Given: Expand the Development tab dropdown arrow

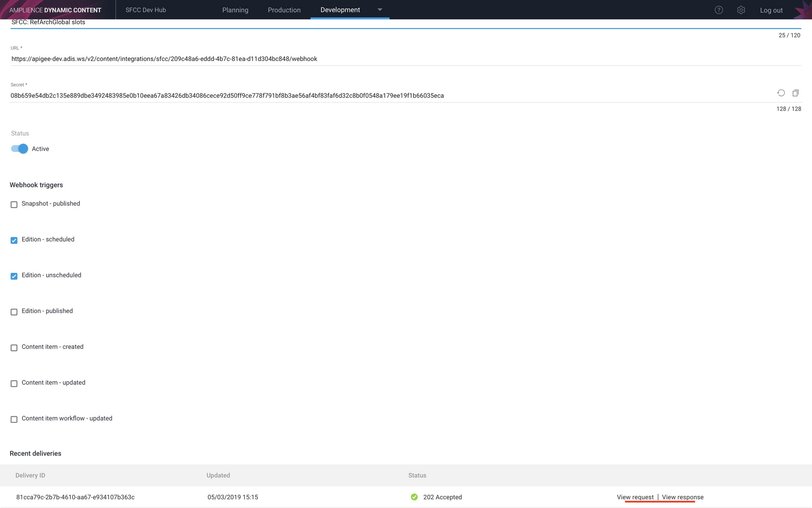Looking at the screenshot, I should point(380,10).
